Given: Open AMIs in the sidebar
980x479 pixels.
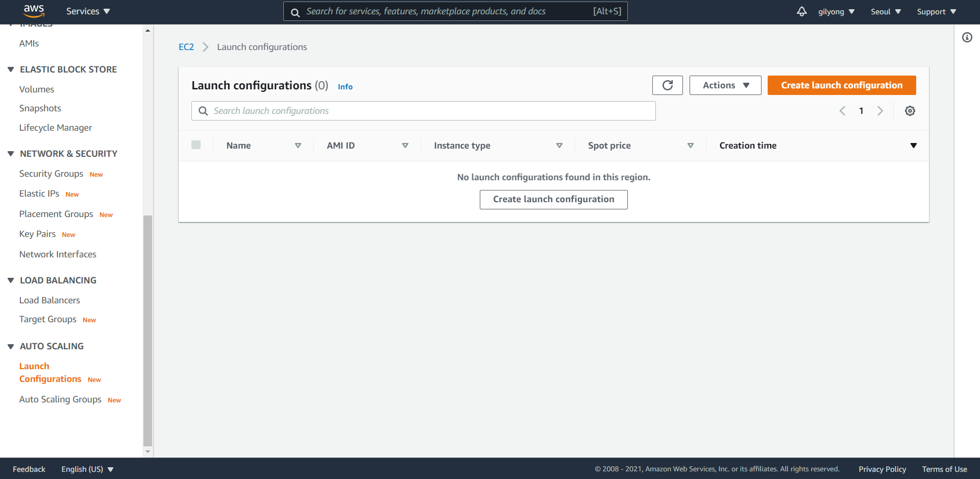Looking at the screenshot, I should [x=29, y=43].
